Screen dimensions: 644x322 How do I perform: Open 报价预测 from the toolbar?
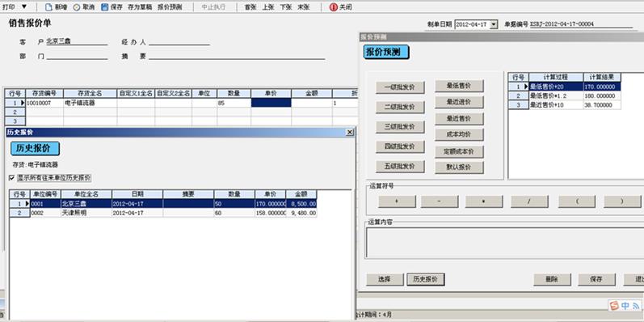click(170, 7)
